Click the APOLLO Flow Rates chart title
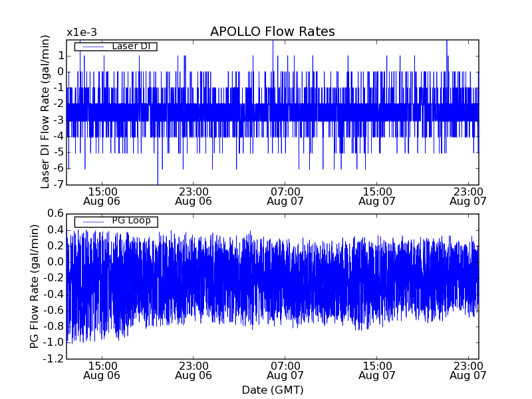Image resolution: width=532 pixels, height=399 pixels. [x=272, y=32]
